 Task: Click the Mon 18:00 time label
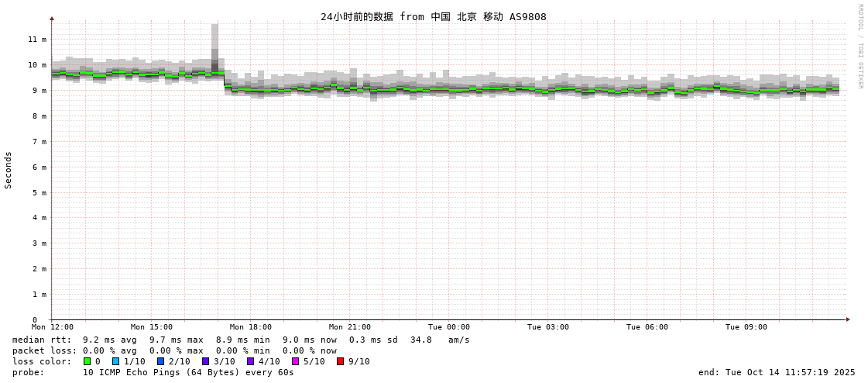[251, 327]
